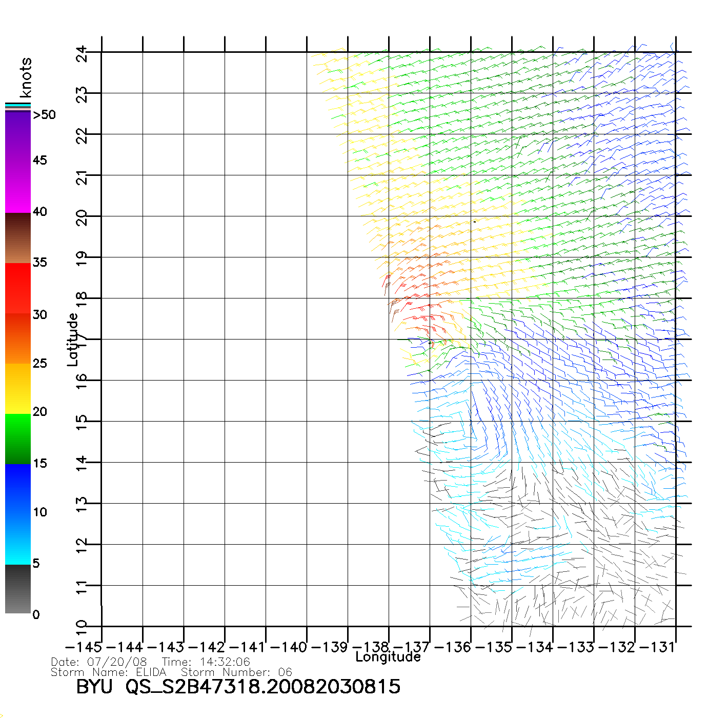Click the '>50' label on the color scale

44,115
